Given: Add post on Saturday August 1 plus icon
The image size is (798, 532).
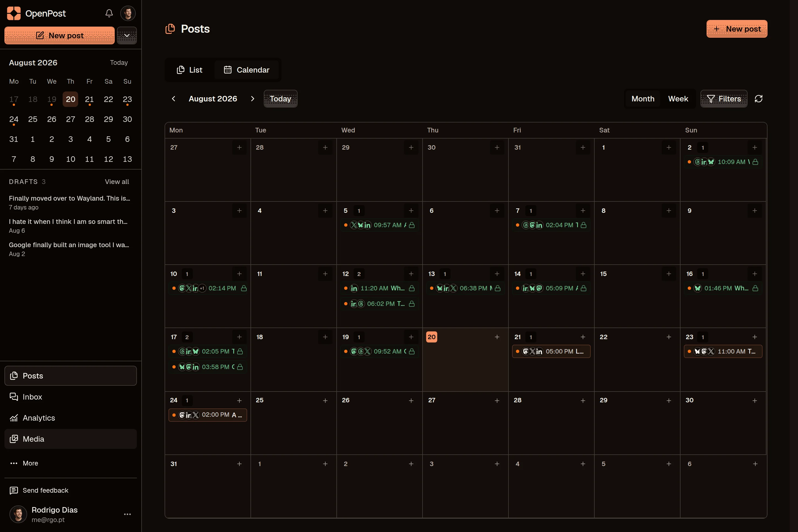Looking at the screenshot, I should click(x=668, y=147).
